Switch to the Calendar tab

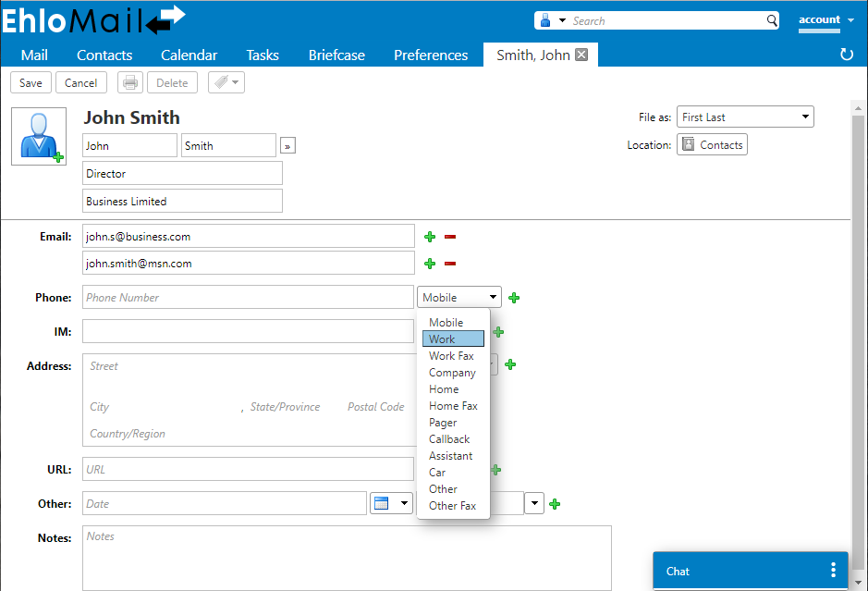click(188, 55)
